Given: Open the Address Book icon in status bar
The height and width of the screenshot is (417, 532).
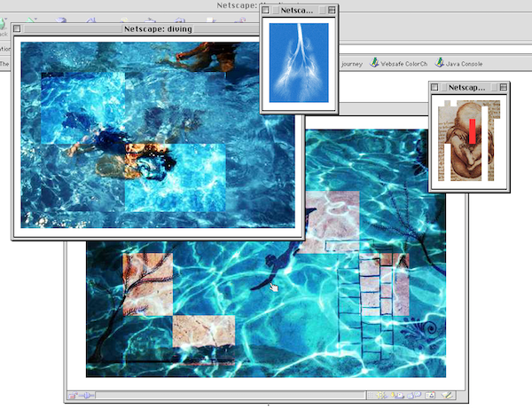Looking at the screenshot, I should click(430, 396).
